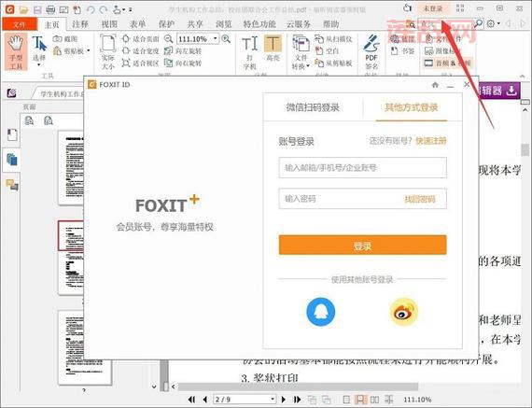Switch to the Home (主页) ribbon tab
The width and height of the screenshot is (532, 408).
pyautogui.click(x=52, y=24)
